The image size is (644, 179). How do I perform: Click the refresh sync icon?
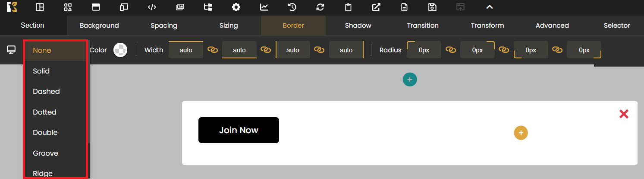click(320, 7)
